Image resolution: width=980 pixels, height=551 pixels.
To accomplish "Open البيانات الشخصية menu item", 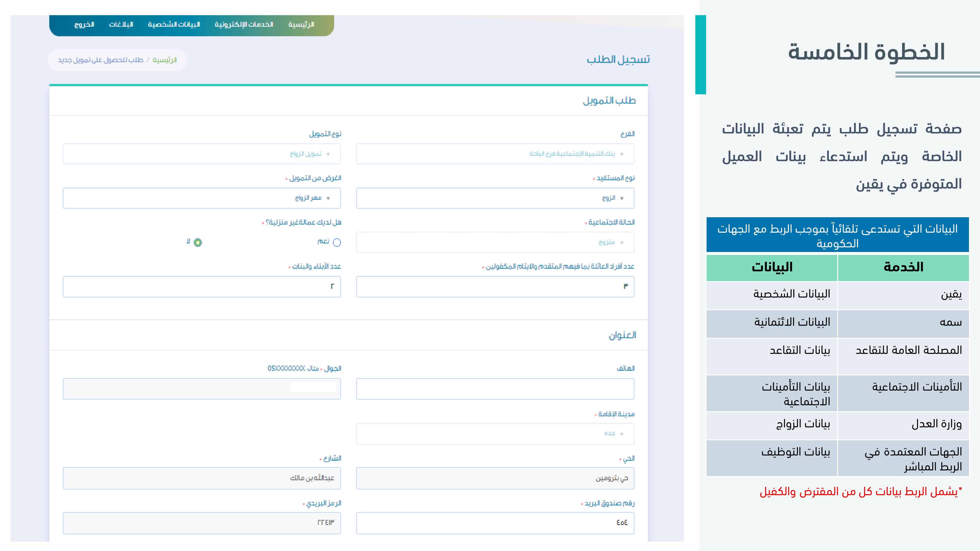I will [x=174, y=24].
